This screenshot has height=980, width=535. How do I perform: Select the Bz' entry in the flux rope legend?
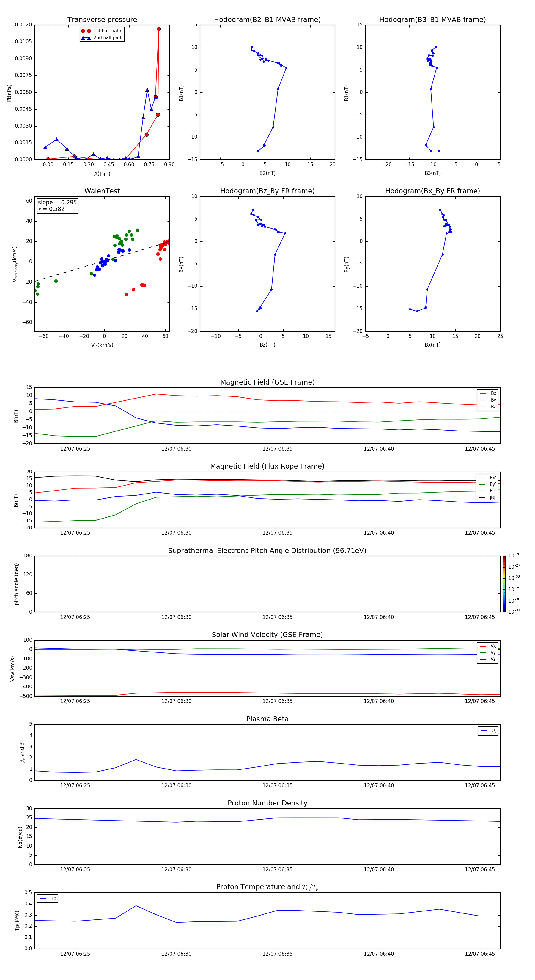pyautogui.click(x=487, y=491)
